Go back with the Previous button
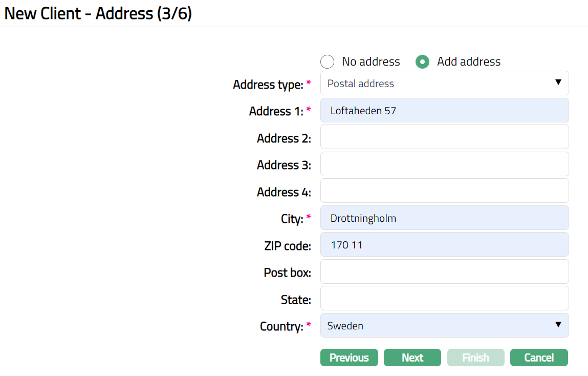 (x=349, y=358)
